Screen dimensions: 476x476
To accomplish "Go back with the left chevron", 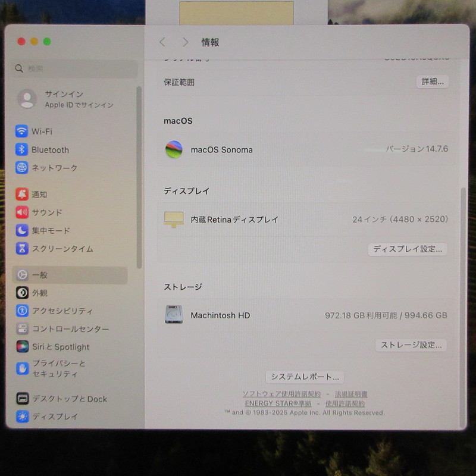I will pyautogui.click(x=162, y=42).
